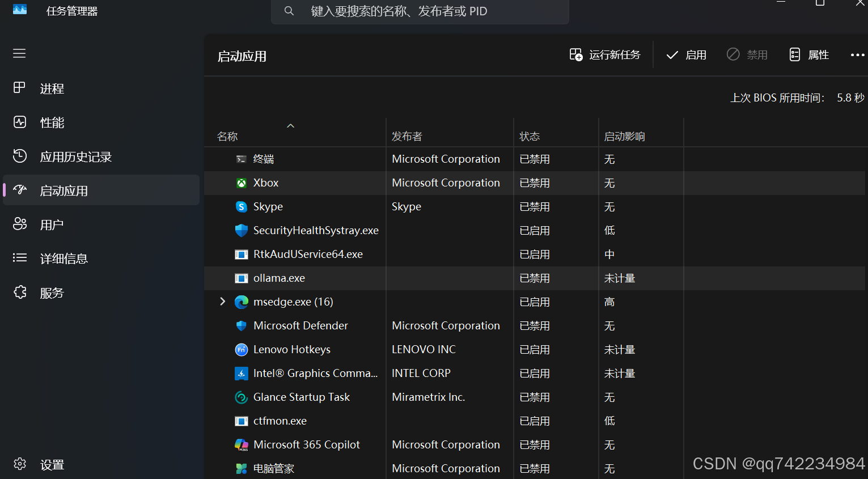This screenshot has width=868, height=479.
Task: Open the 详细信息 tab
Action: coord(101,258)
